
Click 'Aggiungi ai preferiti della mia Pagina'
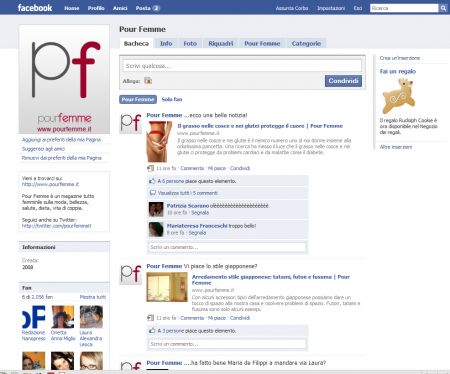pos(61,140)
